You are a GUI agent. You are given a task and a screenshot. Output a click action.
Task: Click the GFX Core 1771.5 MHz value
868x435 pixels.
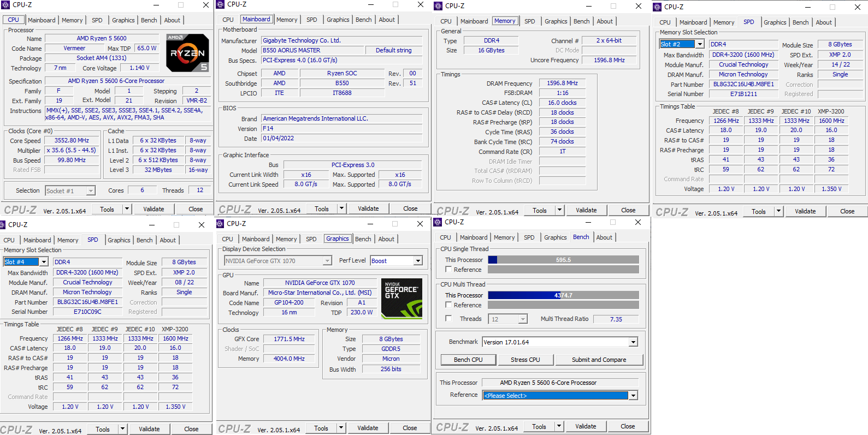click(x=289, y=339)
